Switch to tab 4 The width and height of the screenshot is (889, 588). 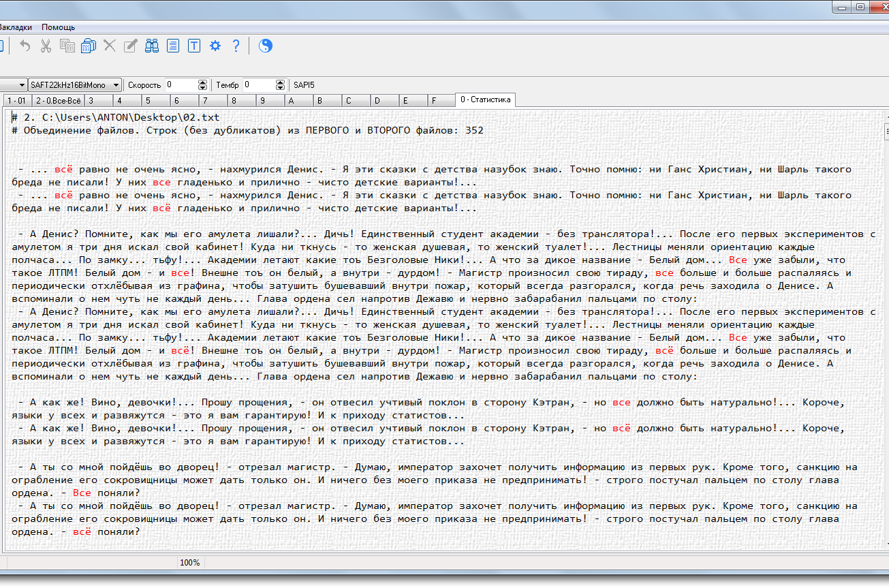click(127, 100)
